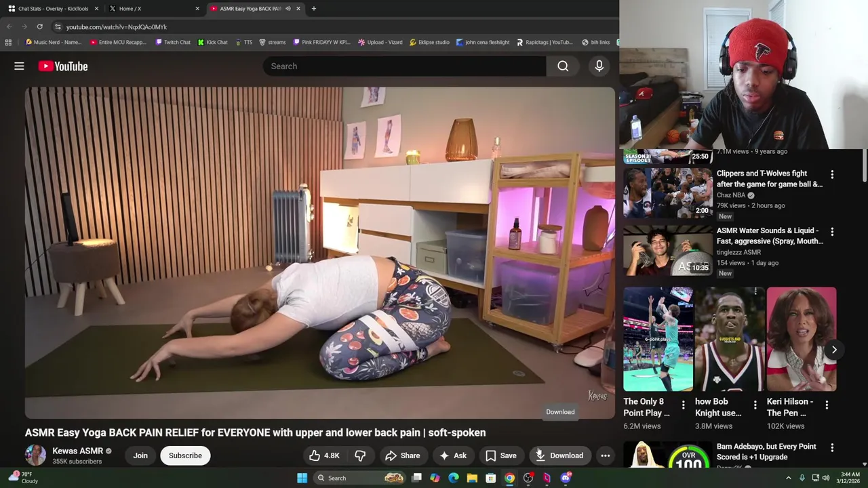Image resolution: width=868 pixels, height=488 pixels.
Task: Open options for Keri Hilson short
Action: tap(827, 405)
